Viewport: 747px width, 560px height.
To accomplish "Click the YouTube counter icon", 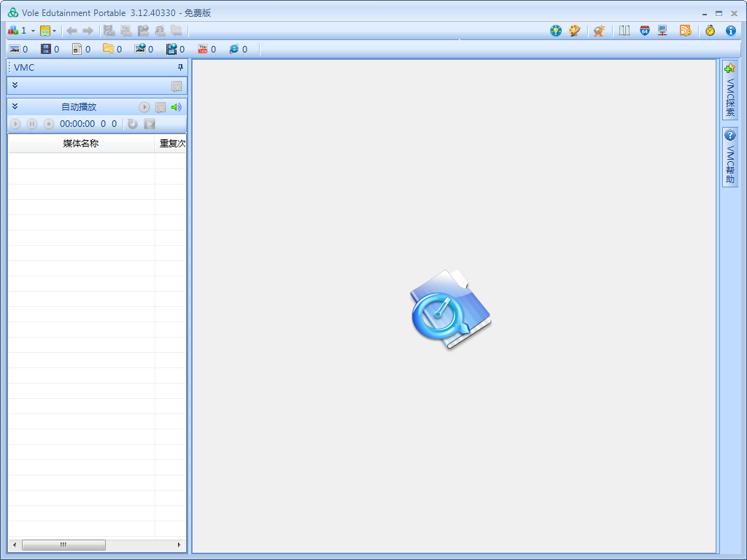I will [x=203, y=49].
